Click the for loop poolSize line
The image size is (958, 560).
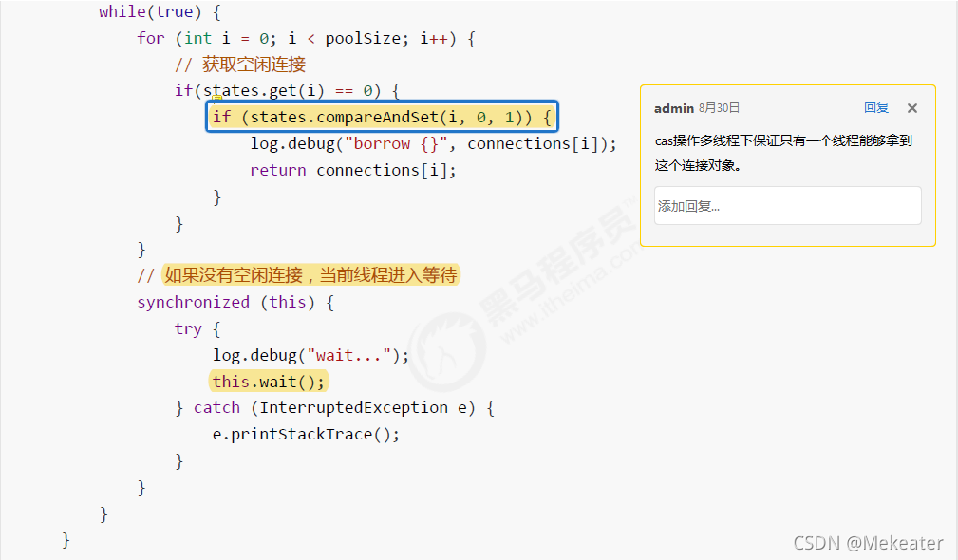coord(306,39)
